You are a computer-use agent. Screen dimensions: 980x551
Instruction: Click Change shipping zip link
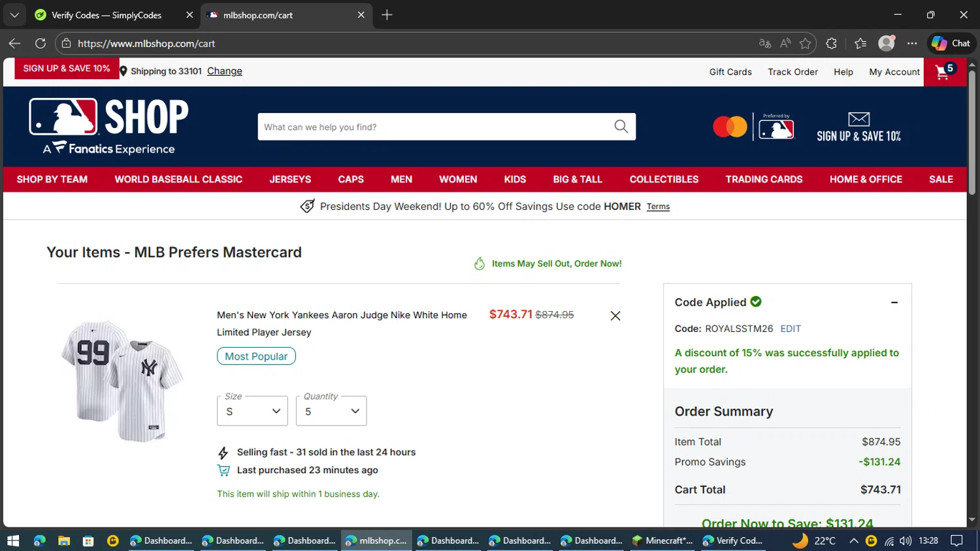click(x=225, y=71)
